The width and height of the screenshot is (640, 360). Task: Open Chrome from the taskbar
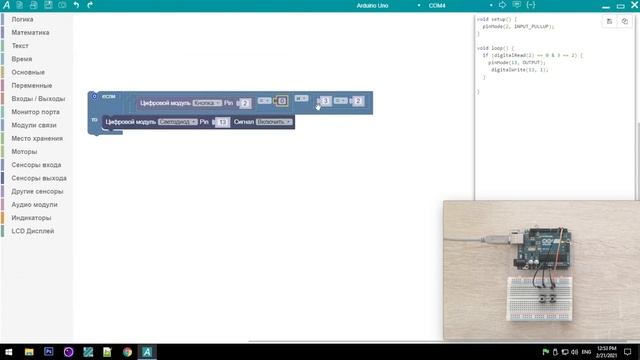127,352
